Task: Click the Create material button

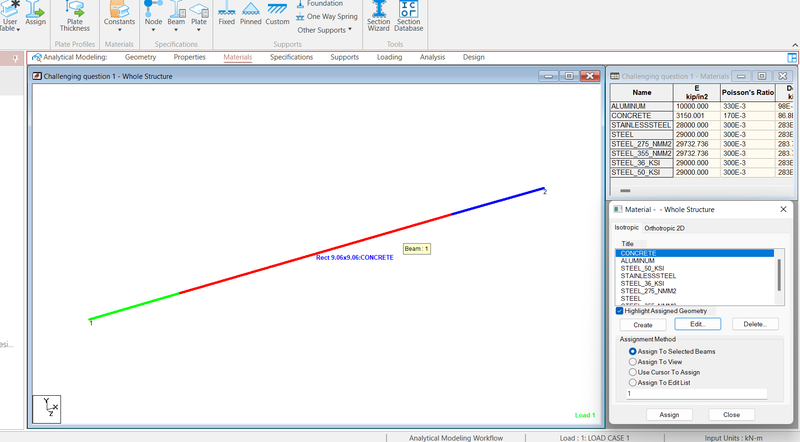Action: (x=643, y=325)
